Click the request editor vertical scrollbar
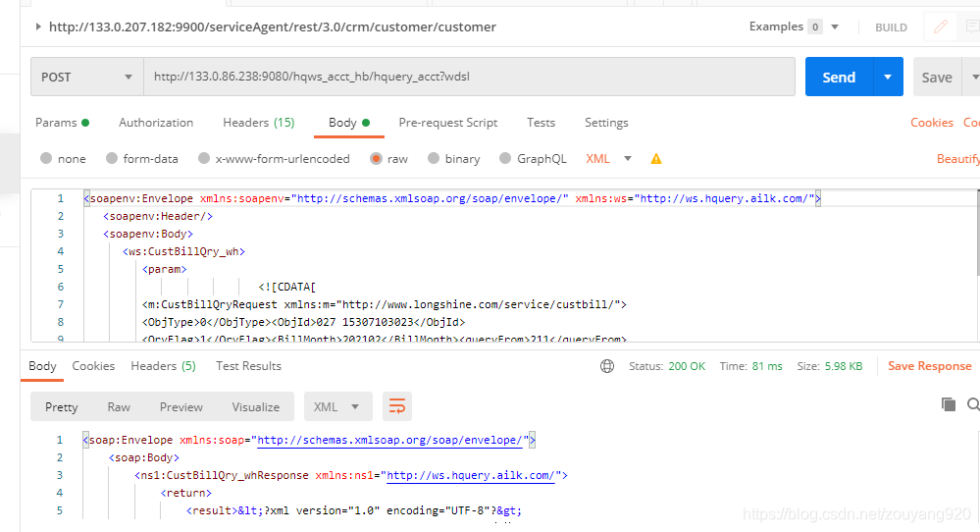The height and width of the screenshot is (532, 980). click(x=977, y=233)
